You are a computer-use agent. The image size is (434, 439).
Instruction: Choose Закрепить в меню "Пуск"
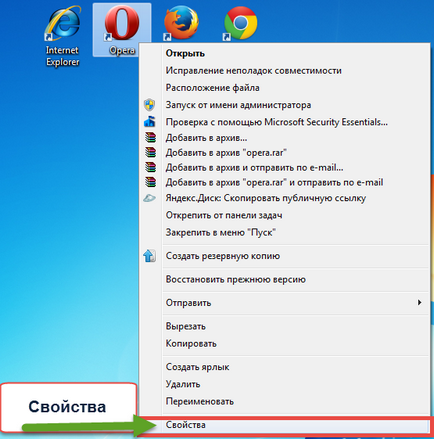[221, 232]
